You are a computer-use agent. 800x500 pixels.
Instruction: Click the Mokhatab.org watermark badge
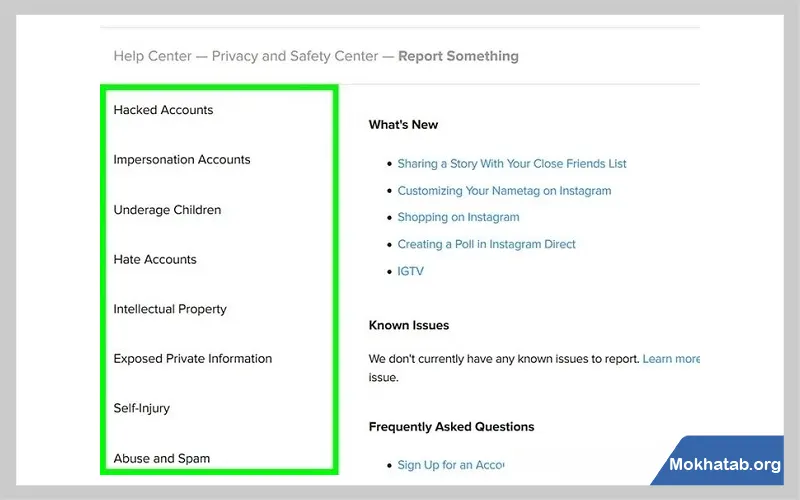click(723, 465)
